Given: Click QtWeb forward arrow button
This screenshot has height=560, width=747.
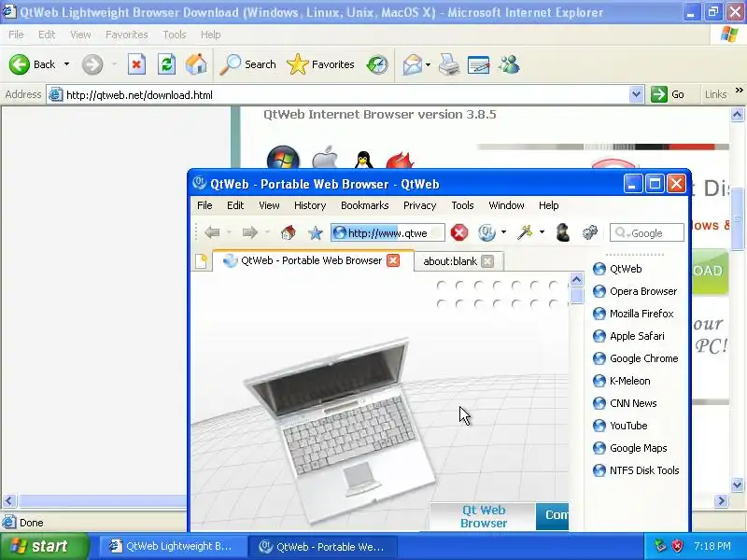Looking at the screenshot, I should pos(249,232).
